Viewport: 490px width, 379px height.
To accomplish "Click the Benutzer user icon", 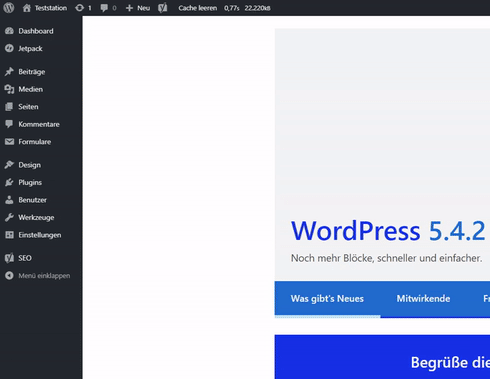I will 9,200.
